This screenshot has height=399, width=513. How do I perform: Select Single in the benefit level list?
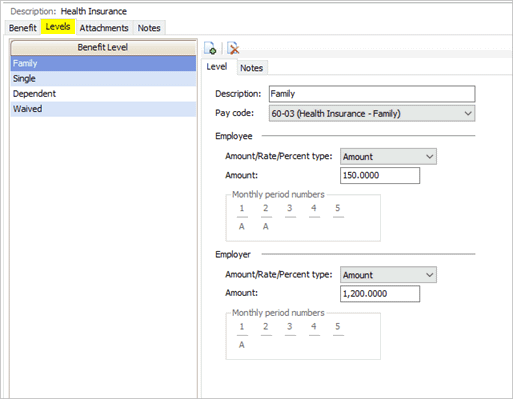(x=103, y=78)
